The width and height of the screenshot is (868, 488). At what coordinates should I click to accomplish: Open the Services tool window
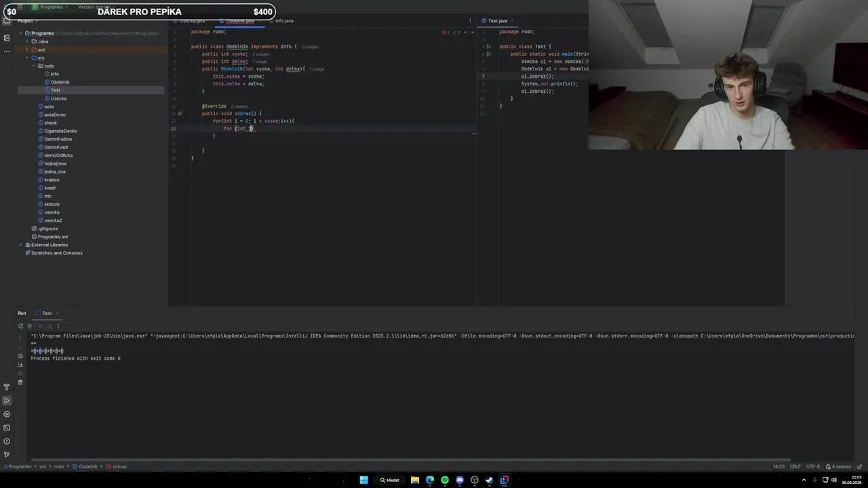click(x=7, y=414)
